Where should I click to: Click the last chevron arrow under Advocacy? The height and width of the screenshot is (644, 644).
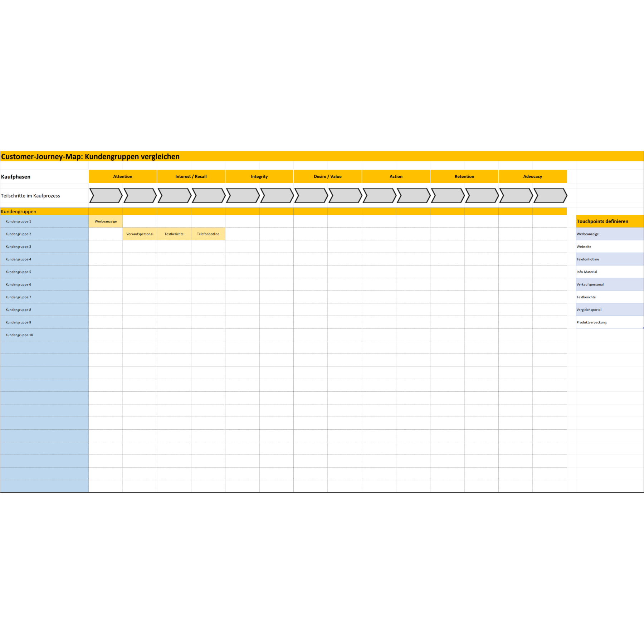[550, 196]
